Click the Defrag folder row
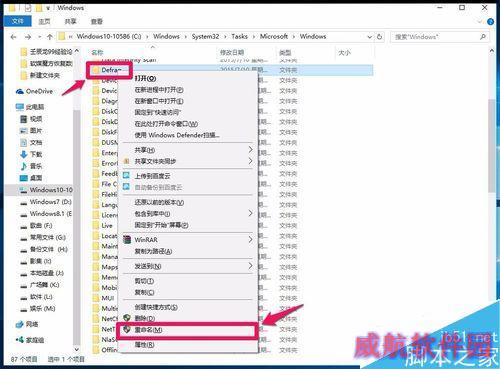The width and height of the screenshot is (500, 369). click(x=231, y=70)
